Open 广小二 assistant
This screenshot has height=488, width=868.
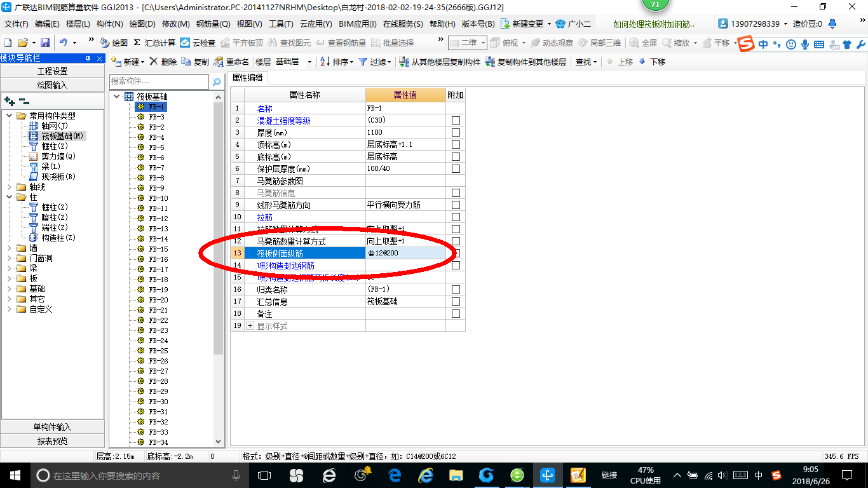tap(574, 24)
